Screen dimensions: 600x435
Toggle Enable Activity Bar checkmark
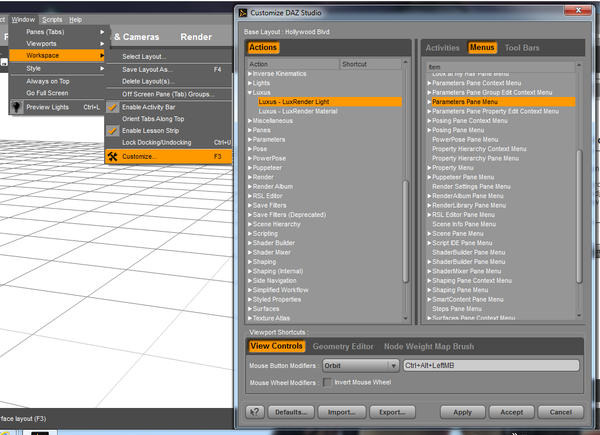(112, 107)
